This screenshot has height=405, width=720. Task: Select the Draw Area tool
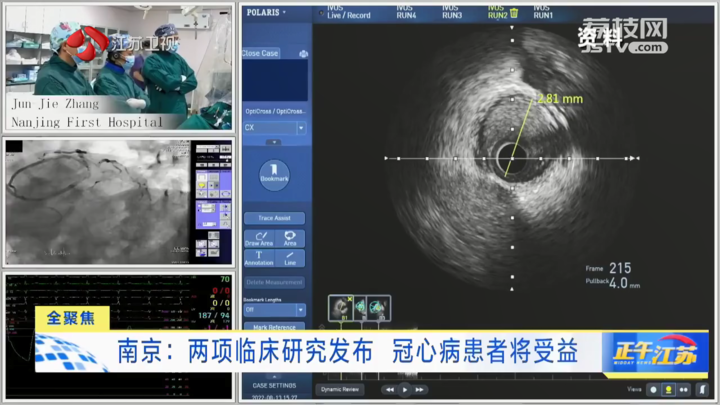point(258,239)
